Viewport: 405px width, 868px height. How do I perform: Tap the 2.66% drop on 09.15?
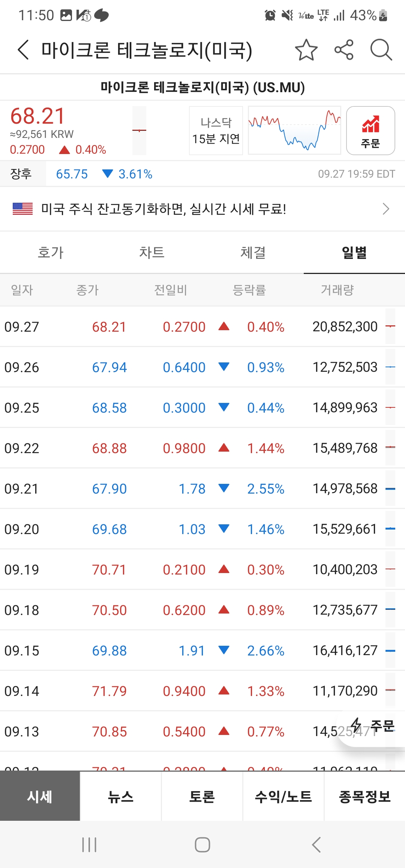pyautogui.click(x=265, y=651)
